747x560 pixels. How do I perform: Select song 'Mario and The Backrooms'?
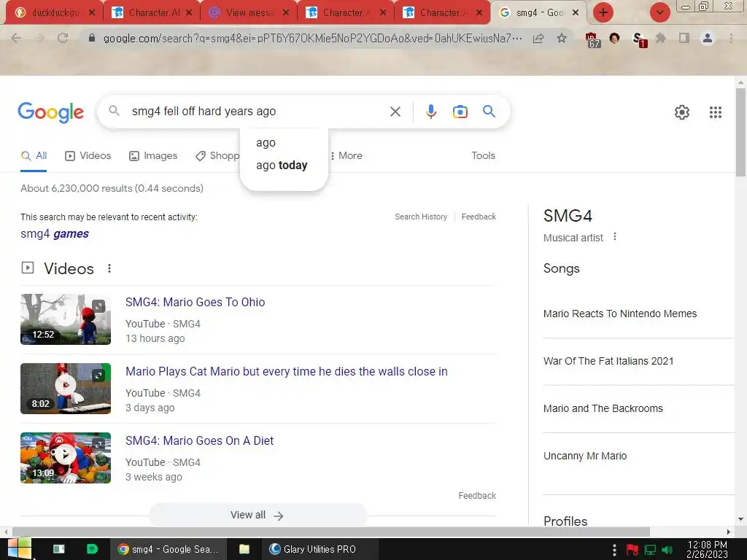tap(603, 408)
